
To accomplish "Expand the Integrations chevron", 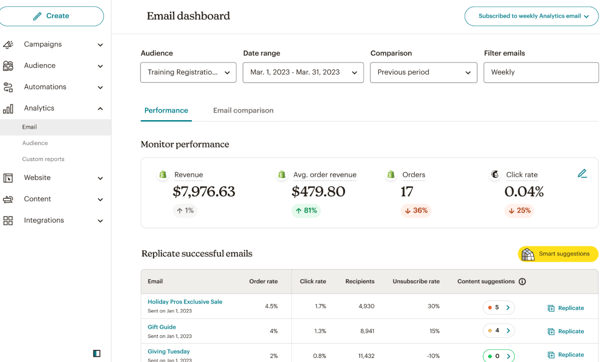I will (x=100, y=221).
